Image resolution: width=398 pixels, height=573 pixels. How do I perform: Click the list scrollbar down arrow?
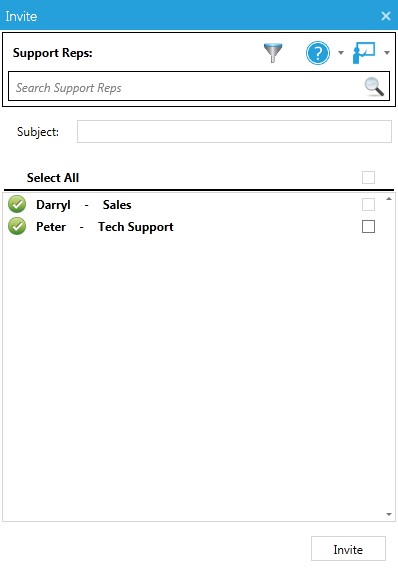click(389, 515)
